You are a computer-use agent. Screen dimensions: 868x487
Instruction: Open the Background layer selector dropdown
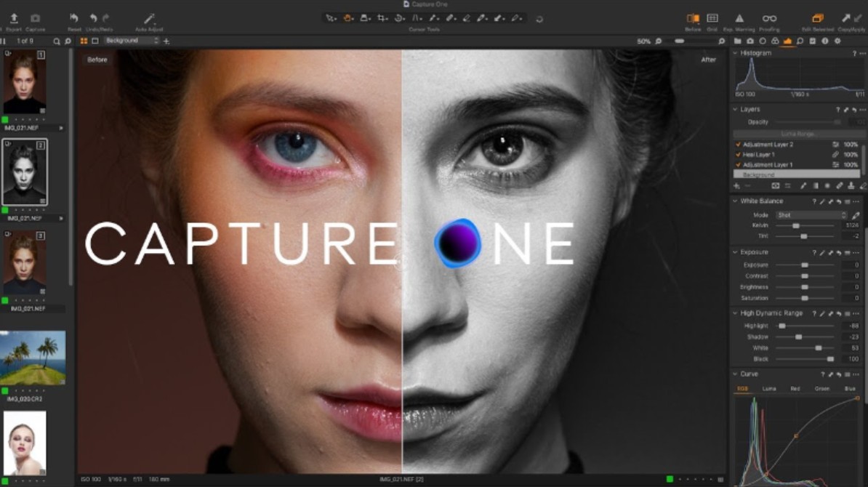(x=131, y=41)
